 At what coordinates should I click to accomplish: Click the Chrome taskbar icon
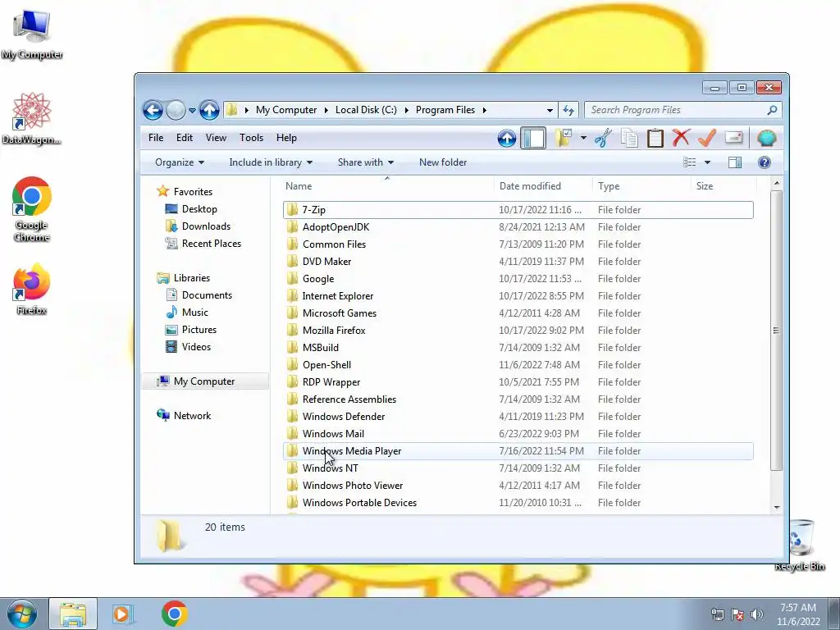pos(174,614)
